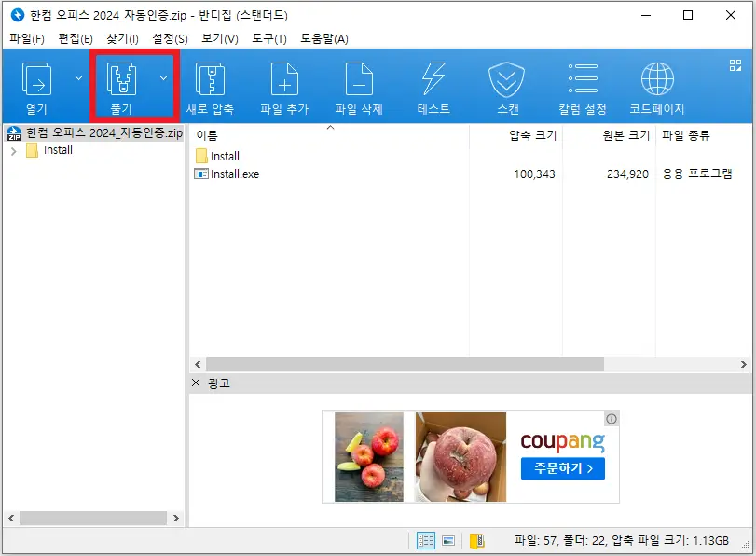Open the 열기 dropdown arrow
756x556 pixels.
78,78
